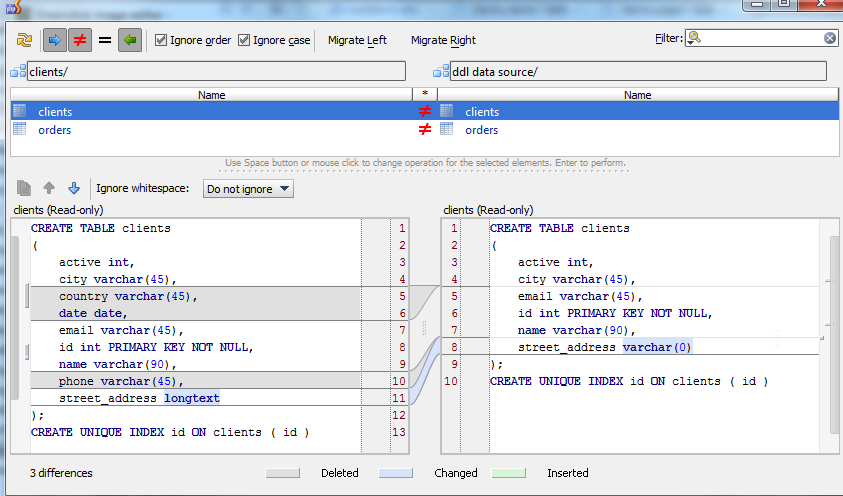Click the app icon in title bar

[13, 6]
